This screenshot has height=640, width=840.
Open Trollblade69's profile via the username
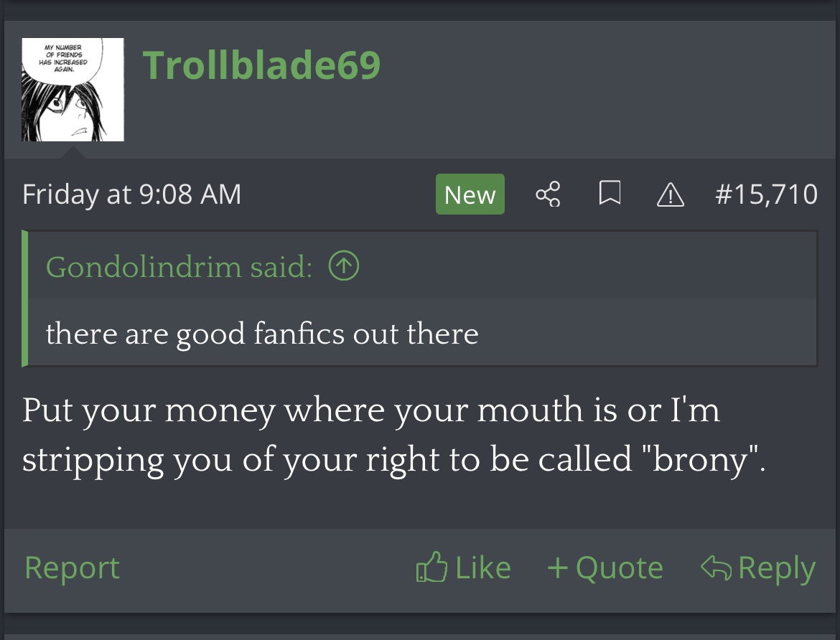click(261, 66)
